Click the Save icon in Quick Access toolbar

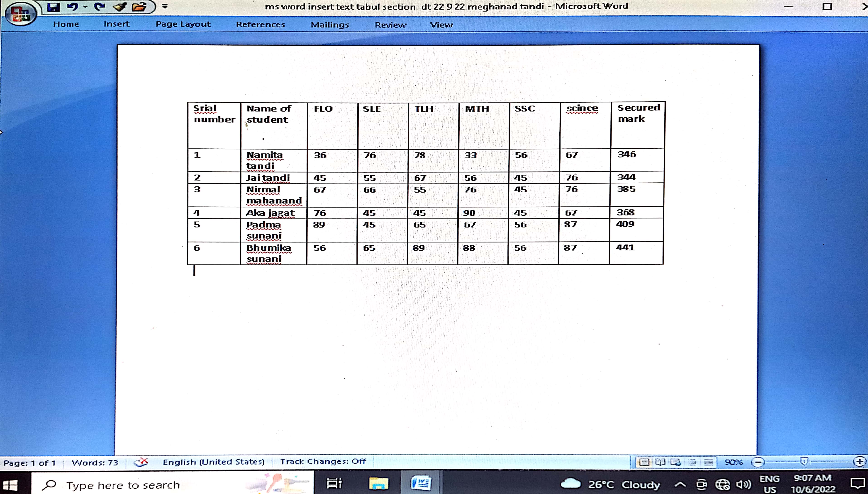pos(54,7)
